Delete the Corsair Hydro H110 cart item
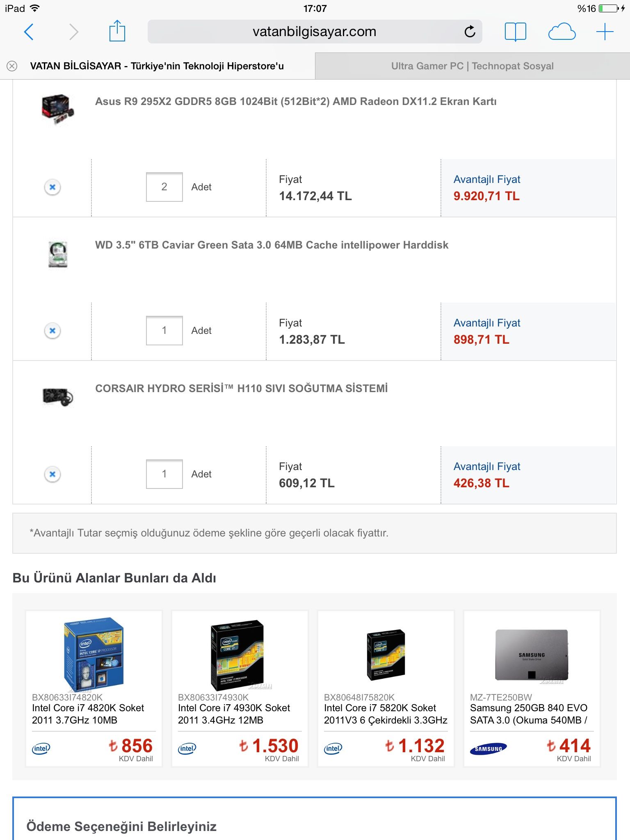630x840 pixels. coord(52,474)
